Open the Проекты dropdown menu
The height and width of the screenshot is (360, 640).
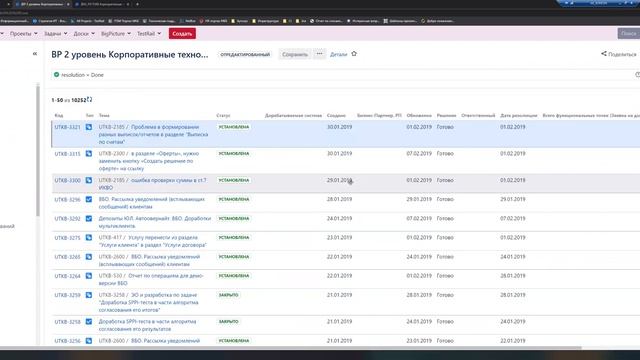(x=24, y=33)
